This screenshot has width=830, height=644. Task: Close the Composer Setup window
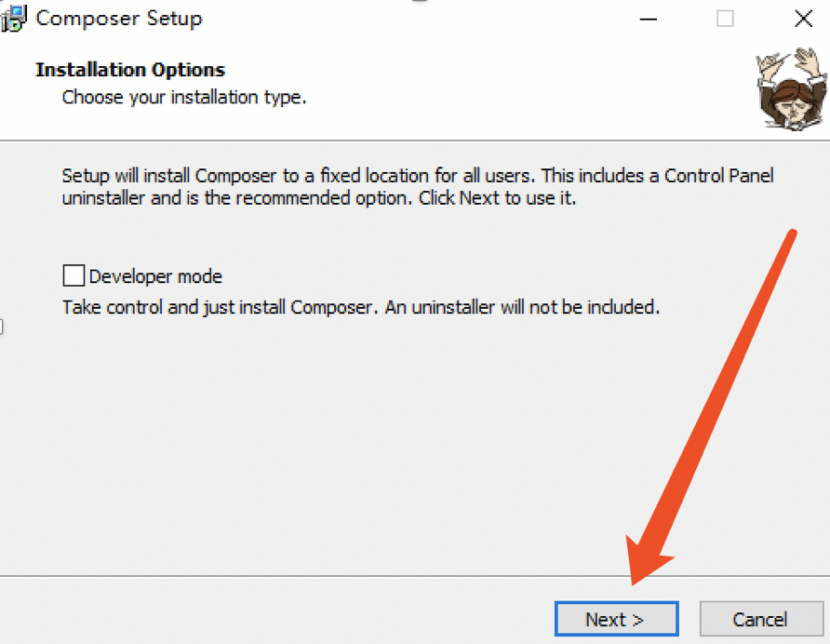coord(803,19)
